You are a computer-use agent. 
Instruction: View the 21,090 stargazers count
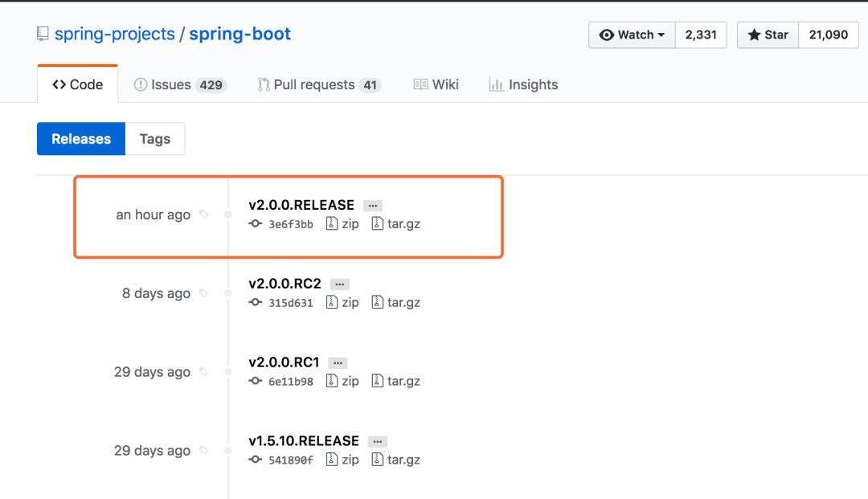[x=828, y=35]
